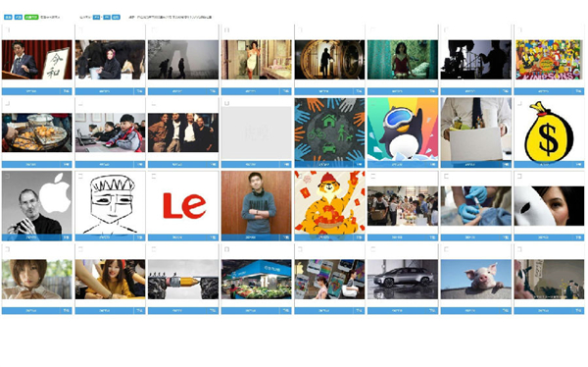
Task: Open the Apple logo portrait thumbnail
Action: click(37, 203)
